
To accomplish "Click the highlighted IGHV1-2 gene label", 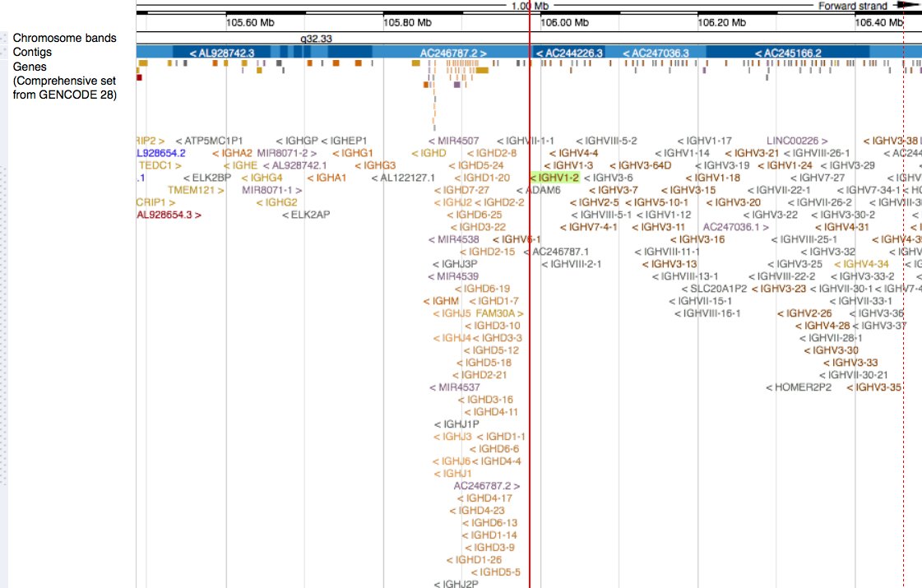I will [554, 178].
